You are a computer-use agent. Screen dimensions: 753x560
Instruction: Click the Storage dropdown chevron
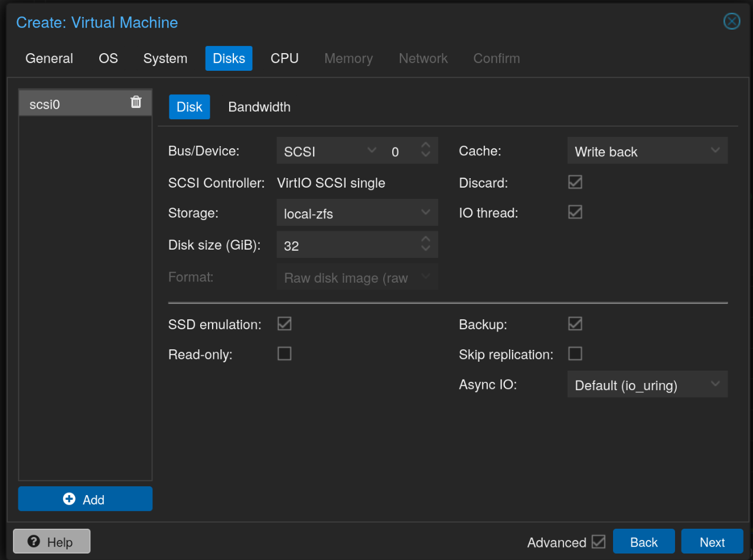425,212
